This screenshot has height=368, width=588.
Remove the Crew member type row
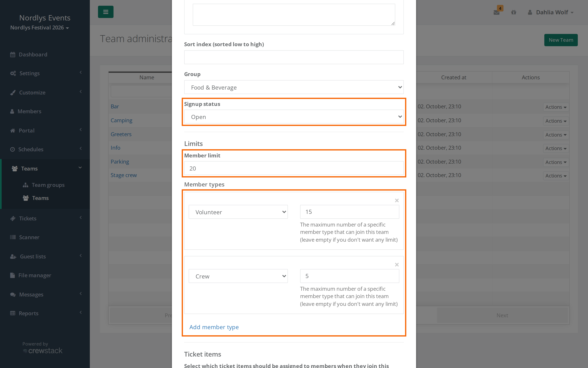pos(396,265)
